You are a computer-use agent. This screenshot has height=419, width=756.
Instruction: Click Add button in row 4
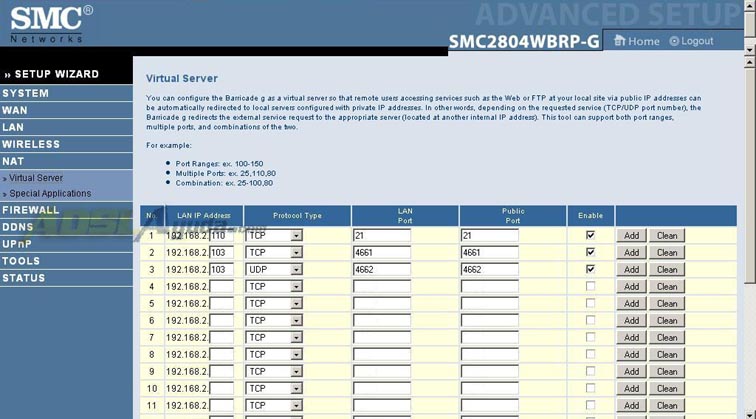[x=631, y=286]
